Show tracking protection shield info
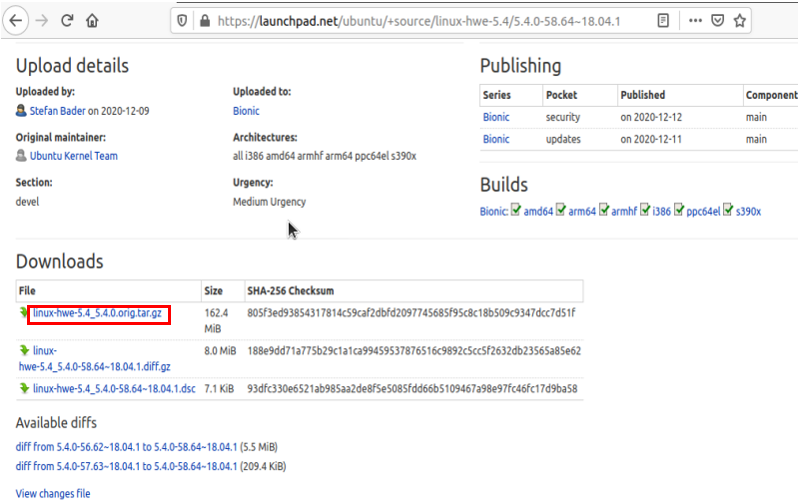The image size is (798, 500). 182,21
